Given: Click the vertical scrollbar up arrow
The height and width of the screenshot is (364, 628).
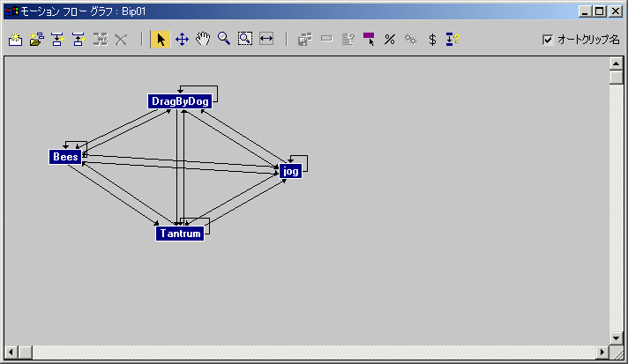Looking at the screenshot, I should 616,63.
